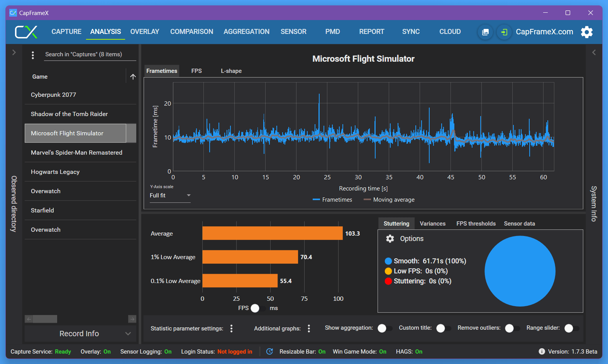
Task: Click the CapFrameX logo icon
Action: click(x=26, y=32)
